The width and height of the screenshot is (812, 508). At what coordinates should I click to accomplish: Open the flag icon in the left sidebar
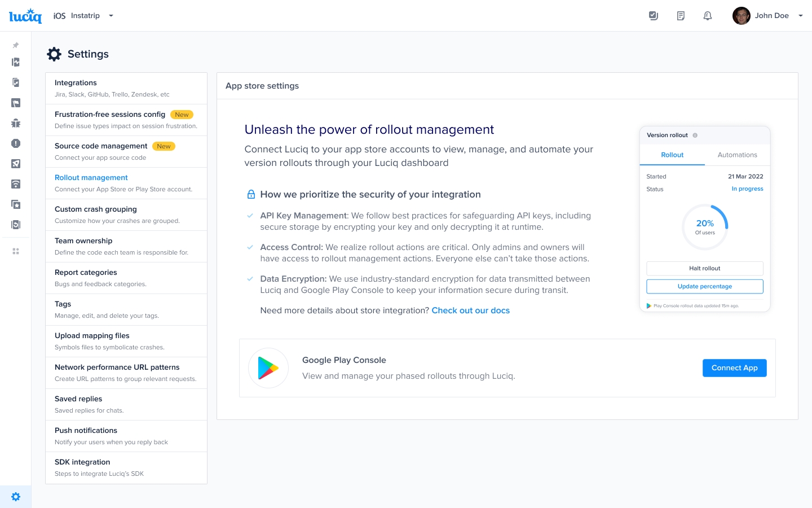16,103
